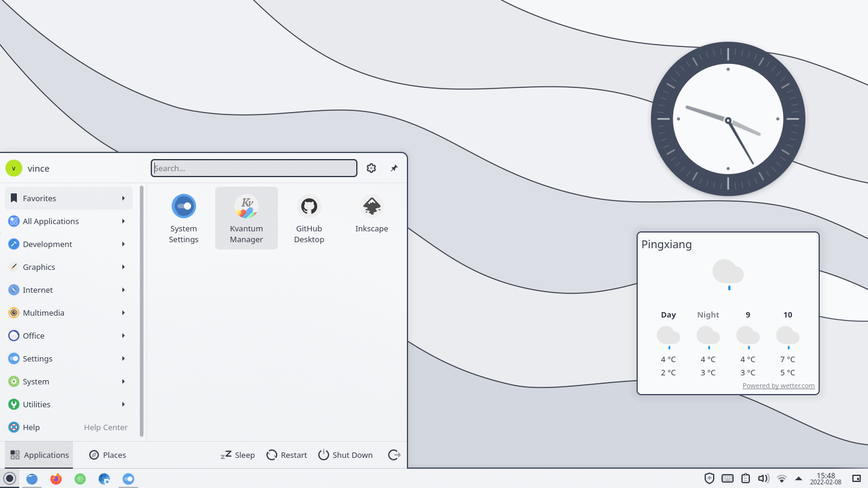Click the launcher configure gear icon
The height and width of the screenshot is (488, 868).
click(x=371, y=168)
